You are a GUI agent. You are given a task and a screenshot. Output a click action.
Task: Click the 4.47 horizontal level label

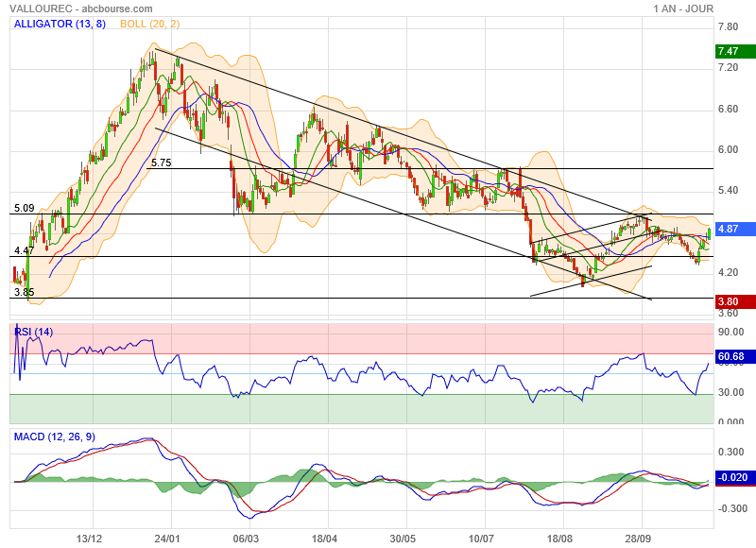pos(25,250)
